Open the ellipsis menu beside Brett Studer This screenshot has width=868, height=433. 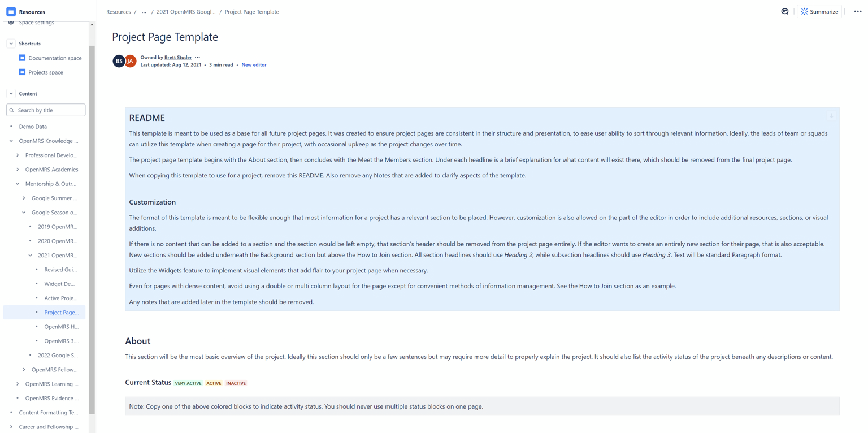click(197, 57)
